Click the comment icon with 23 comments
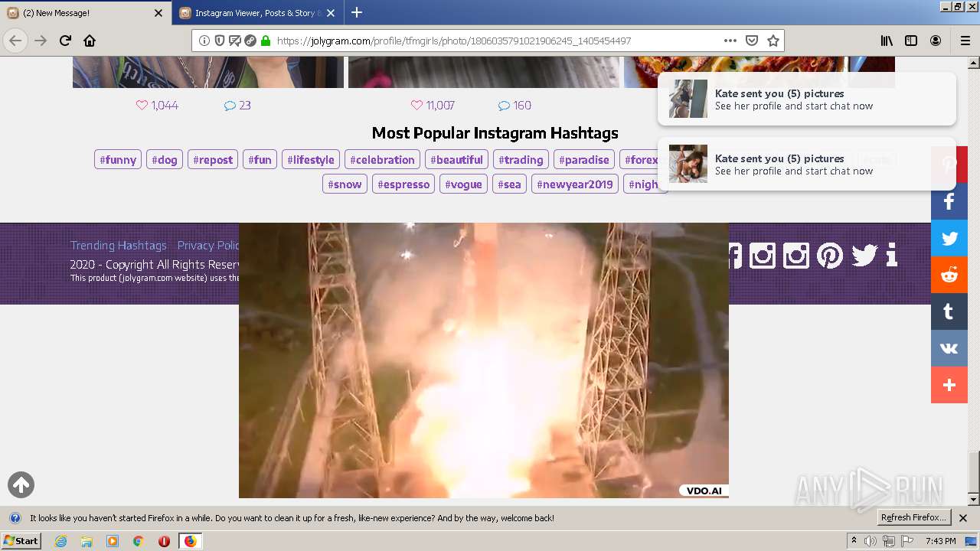This screenshot has height=551, width=980. click(x=230, y=106)
